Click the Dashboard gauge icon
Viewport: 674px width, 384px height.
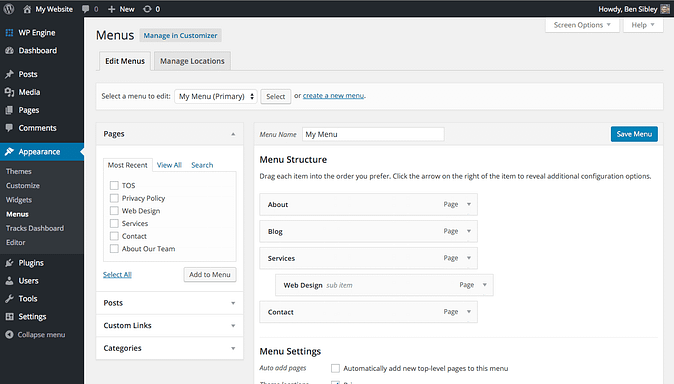[9, 51]
